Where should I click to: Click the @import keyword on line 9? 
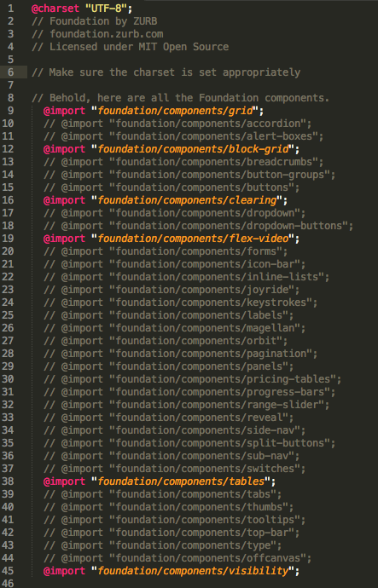pyautogui.click(x=65, y=111)
